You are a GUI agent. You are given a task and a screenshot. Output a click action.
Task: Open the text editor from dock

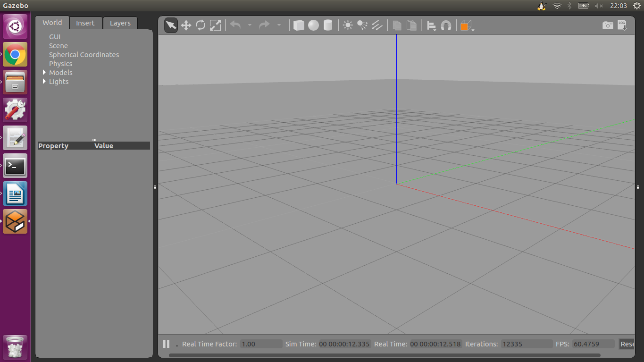[x=15, y=138]
